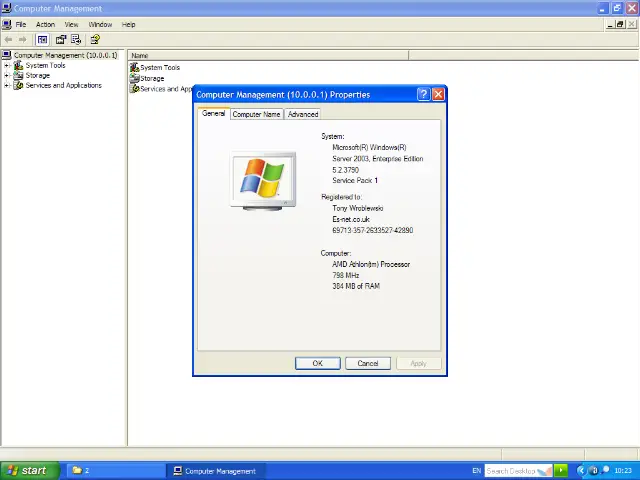Image resolution: width=640 pixels, height=480 pixels.
Task: Click the Services and Applications tree icon
Action: click(x=18, y=85)
